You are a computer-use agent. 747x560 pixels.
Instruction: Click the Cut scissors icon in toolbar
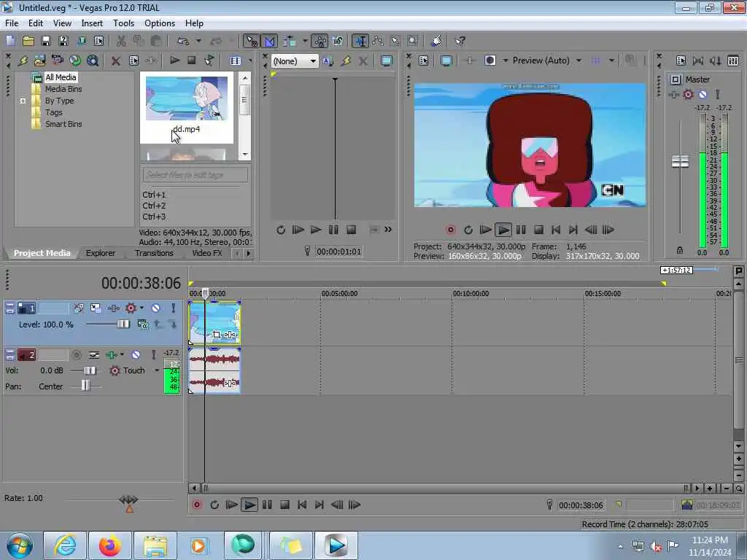coord(121,41)
